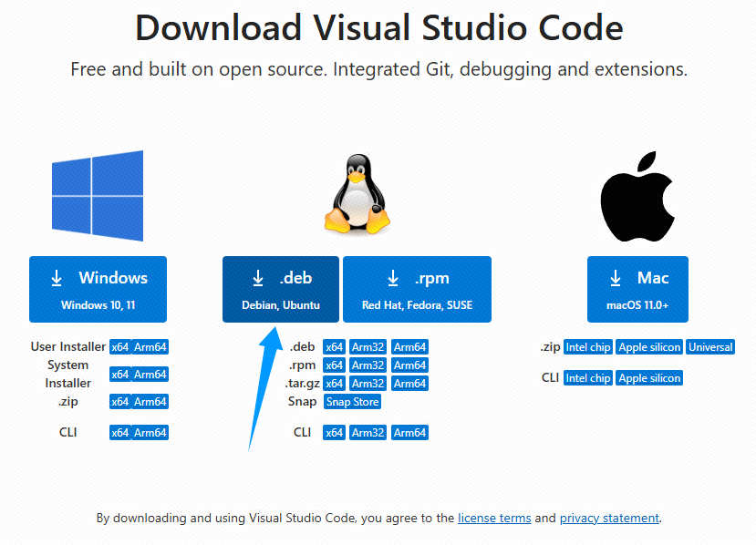
Task: Download the .rpm package for Red Hat, Fedora, SUSE
Action: [417, 289]
